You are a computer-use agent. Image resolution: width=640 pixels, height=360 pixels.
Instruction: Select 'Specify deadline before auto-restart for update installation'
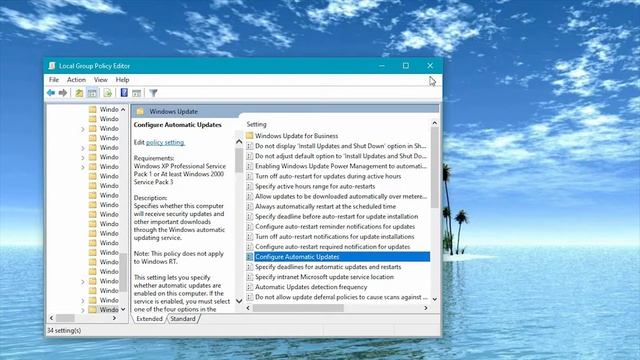tap(337, 216)
